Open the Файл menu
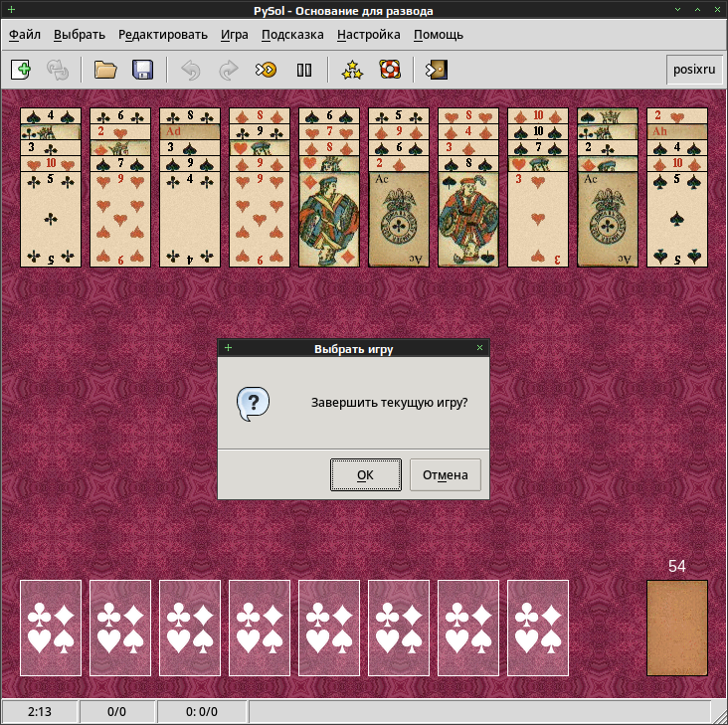The width and height of the screenshot is (728, 725). (x=25, y=35)
